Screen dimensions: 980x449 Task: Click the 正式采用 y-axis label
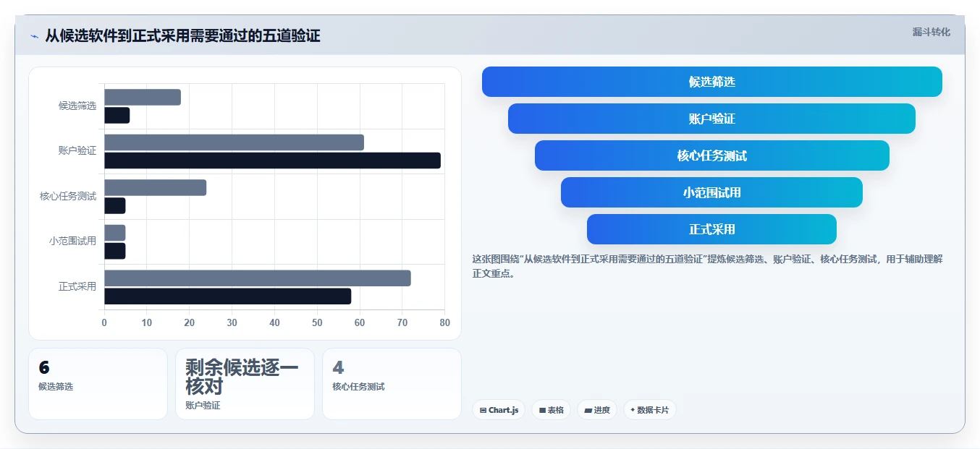point(77,286)
